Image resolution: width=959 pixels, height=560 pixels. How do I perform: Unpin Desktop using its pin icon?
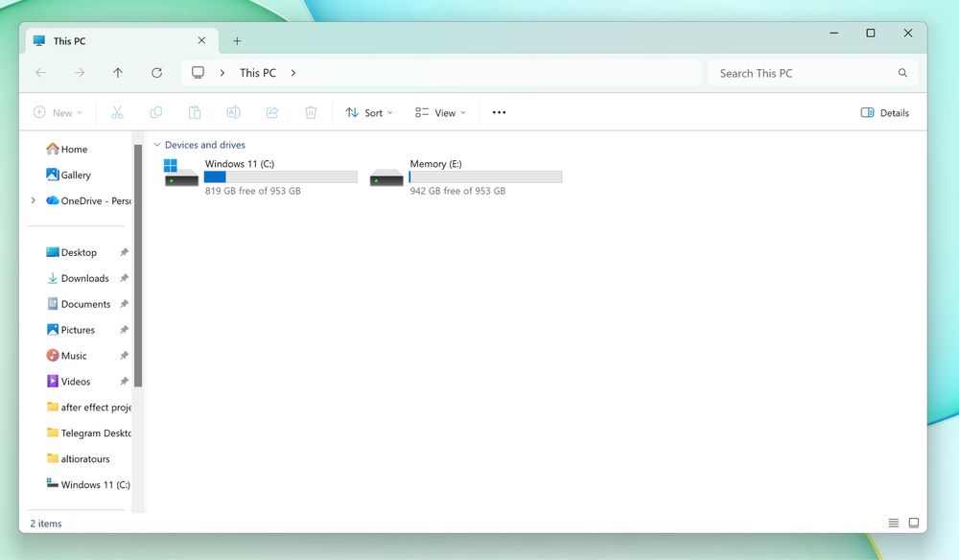(x=124, y=252)
